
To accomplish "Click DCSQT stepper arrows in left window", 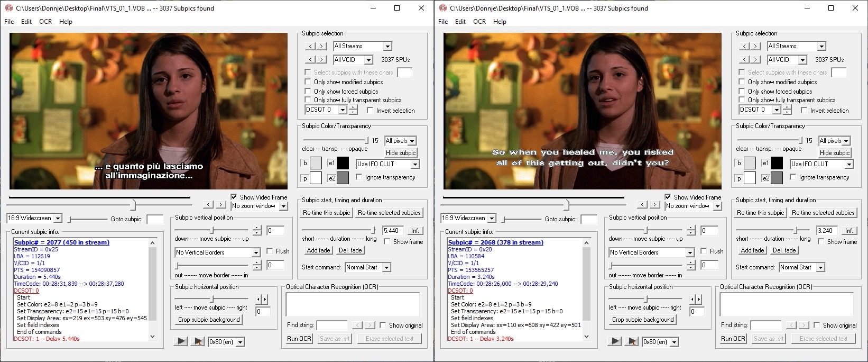I will click(x=353, y=110).
